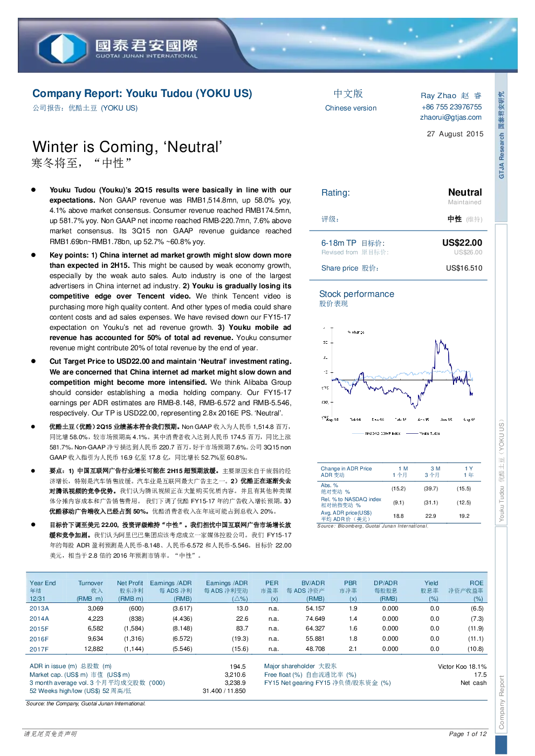
Task: Click the 2014A turnover value '4,223'
Action: pyautogui.click(x=95, y=619)
